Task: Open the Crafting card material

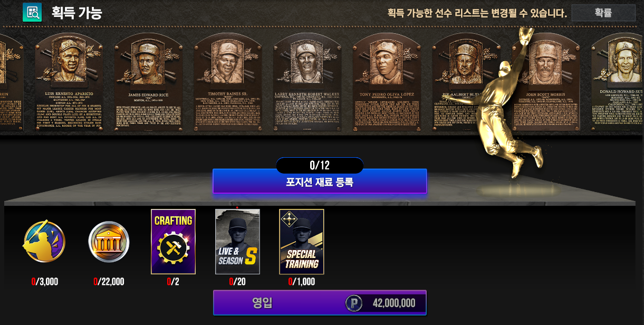Action: click(x=173, y=242)
